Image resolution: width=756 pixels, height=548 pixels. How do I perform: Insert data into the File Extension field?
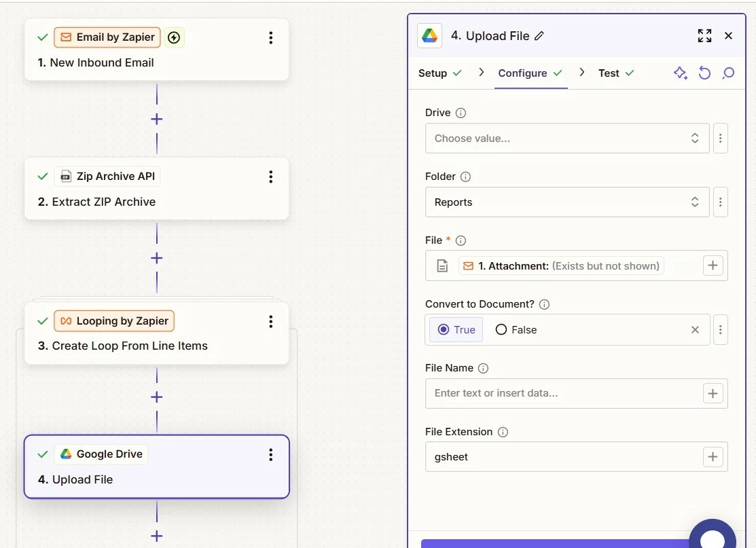pyautogui.click(x=713, y=457)
